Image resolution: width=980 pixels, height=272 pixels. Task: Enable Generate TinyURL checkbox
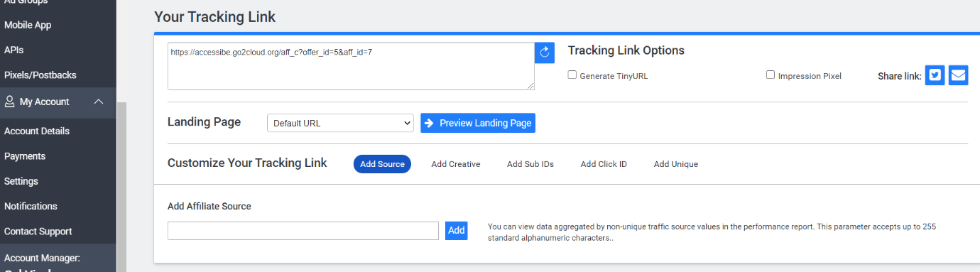[572, 75]
